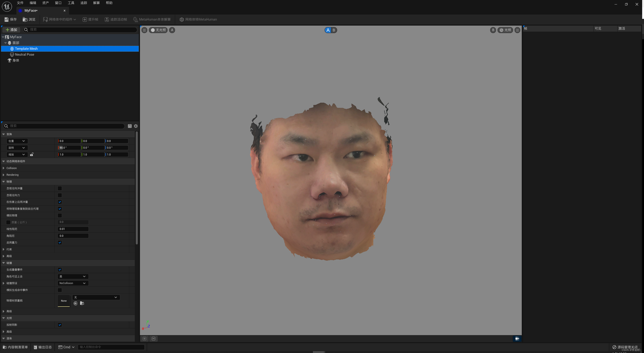Uncheck the 启用重力 checkbox
The image size is (644, 353).
pos(60,242)
